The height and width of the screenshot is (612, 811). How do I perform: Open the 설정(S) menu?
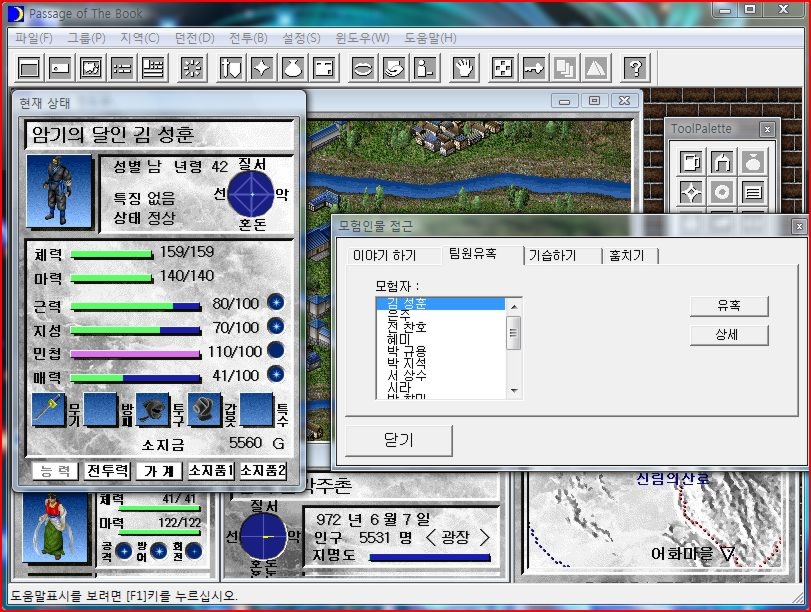pyautogui.click(x=301, y=38)
